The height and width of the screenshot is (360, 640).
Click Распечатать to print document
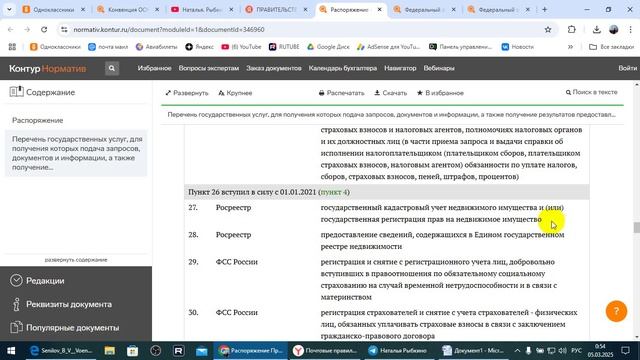tap(341, 93)
